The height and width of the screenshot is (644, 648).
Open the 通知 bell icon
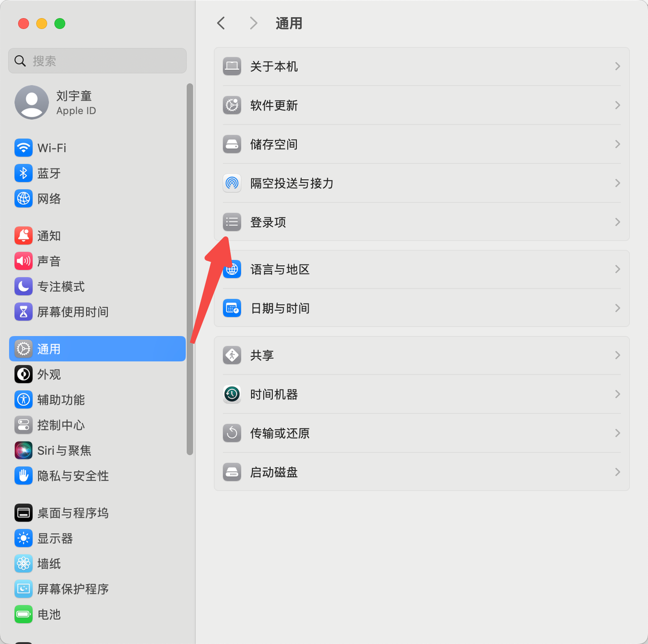pyautogui.click(x=23, y=235)
